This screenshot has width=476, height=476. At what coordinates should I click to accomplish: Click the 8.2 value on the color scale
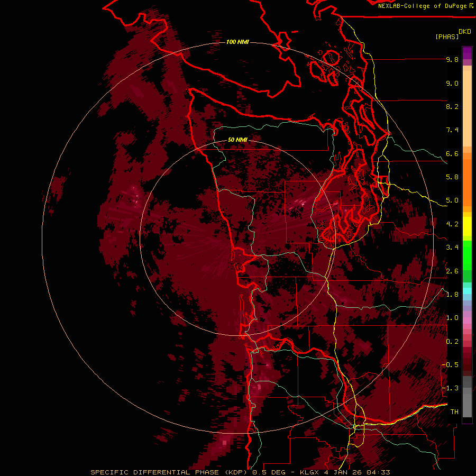tap(452, 106)
